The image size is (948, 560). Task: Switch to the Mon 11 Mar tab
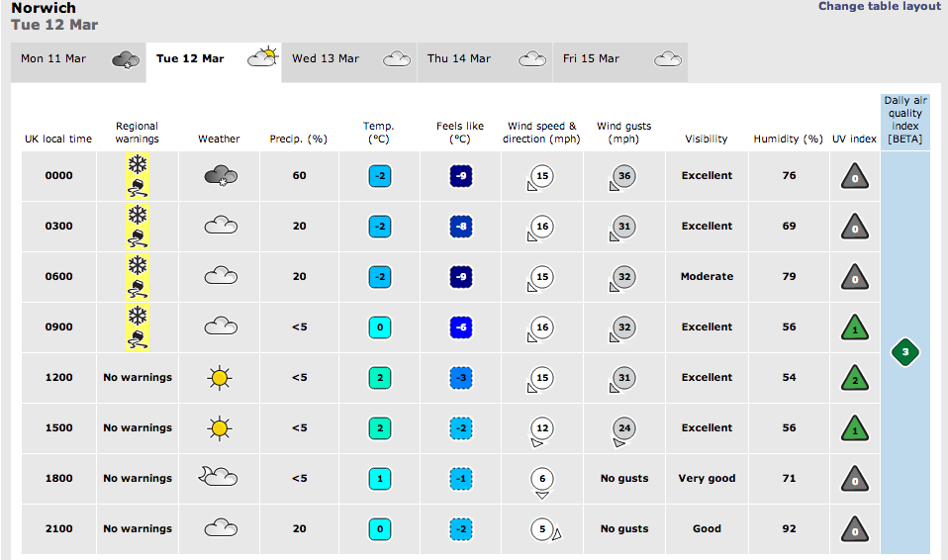coord(78,60)
